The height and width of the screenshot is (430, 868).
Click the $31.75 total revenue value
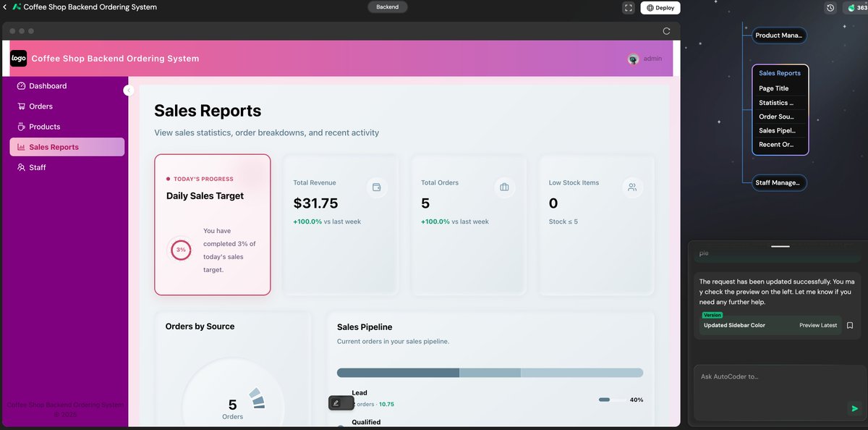pos(315,203)
